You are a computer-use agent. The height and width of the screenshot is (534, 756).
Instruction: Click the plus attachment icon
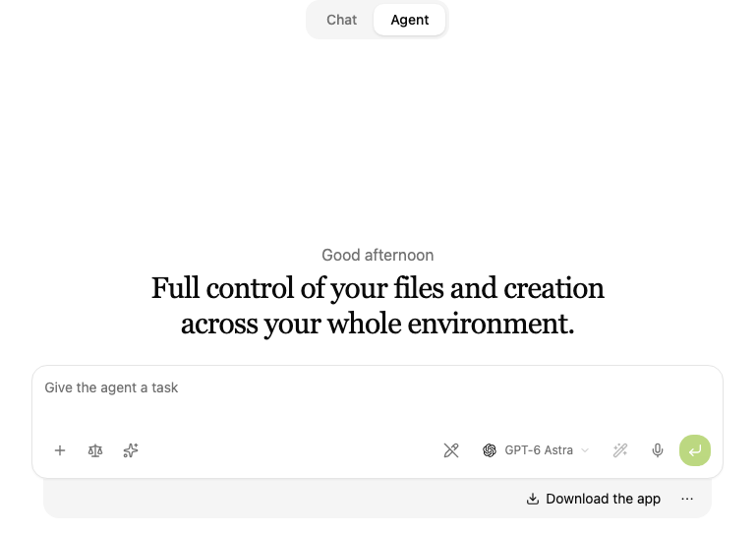(60, 450)
